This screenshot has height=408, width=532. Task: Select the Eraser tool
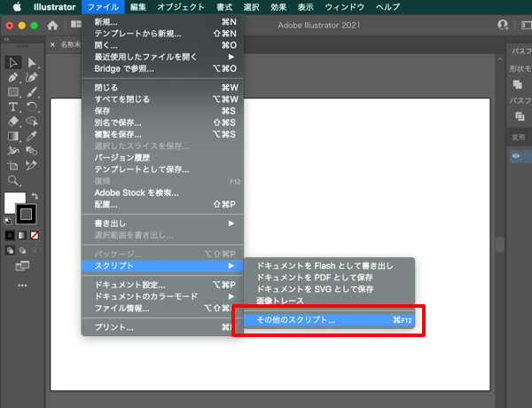click(13, 122)
